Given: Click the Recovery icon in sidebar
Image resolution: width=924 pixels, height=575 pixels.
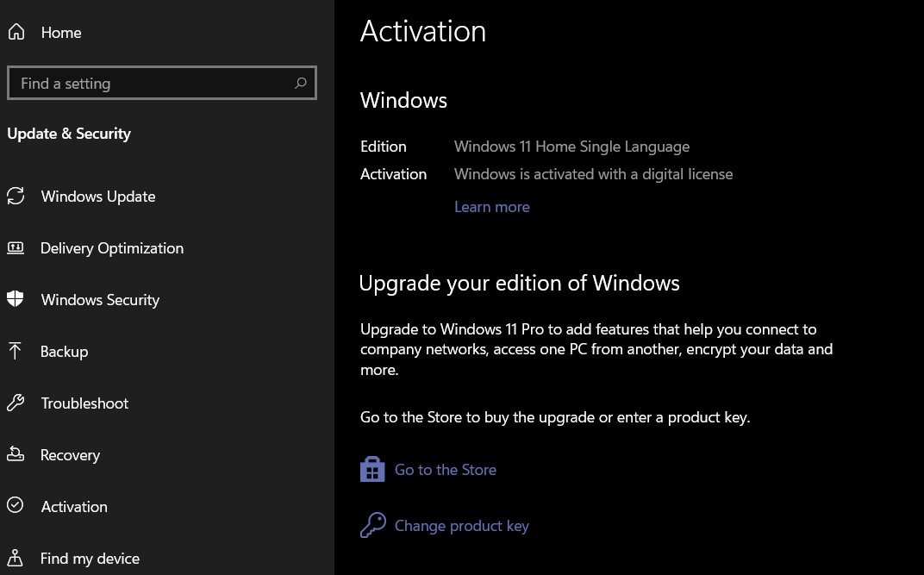Looking at the screenshot, I should [16, 455].
